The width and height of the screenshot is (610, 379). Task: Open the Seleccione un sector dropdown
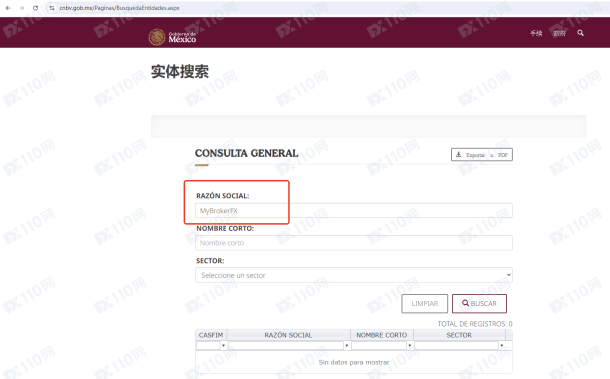pyautogui.click(x=354, y=275)
